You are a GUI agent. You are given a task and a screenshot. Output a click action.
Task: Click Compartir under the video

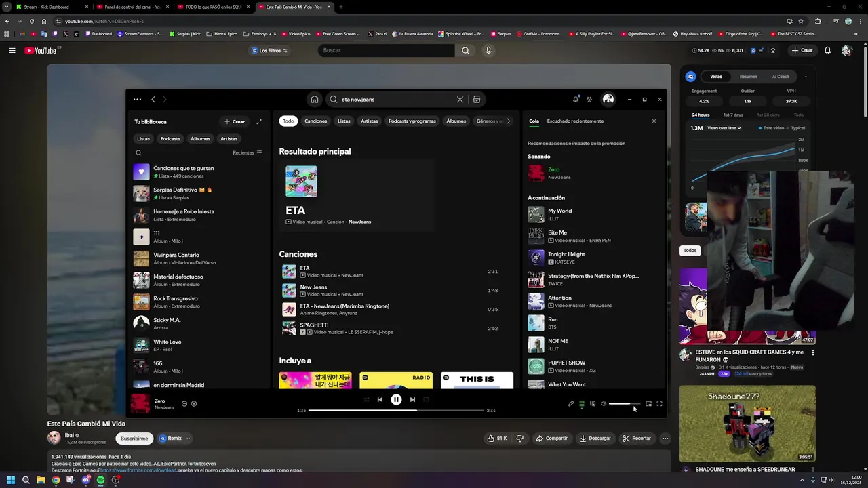(x=551, y=439)
